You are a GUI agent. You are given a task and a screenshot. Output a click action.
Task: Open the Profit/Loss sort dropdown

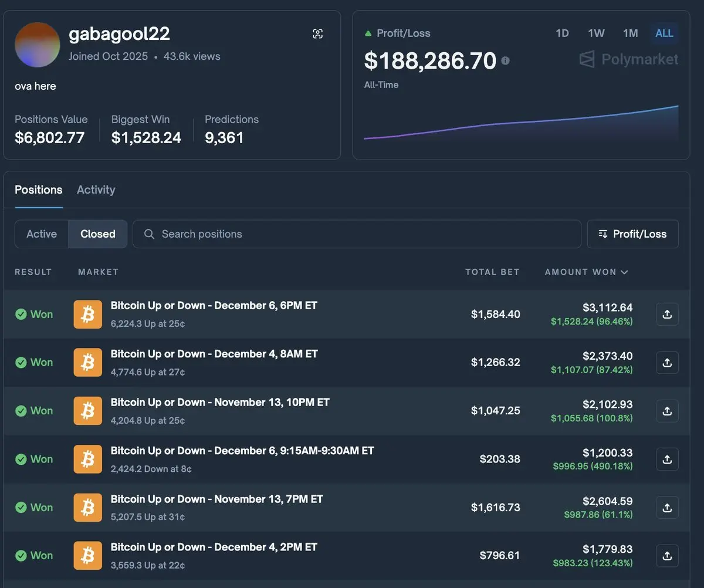tap(632, 234)
